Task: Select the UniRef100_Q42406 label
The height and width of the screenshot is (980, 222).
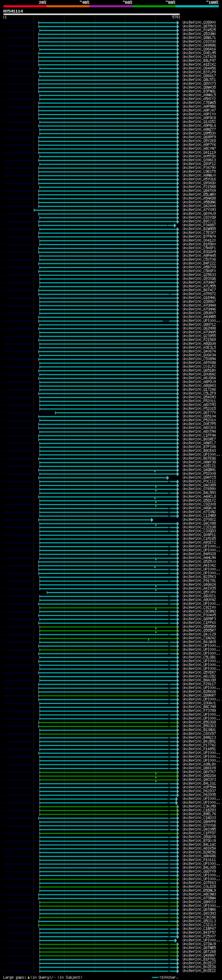Action: [199, 206]
